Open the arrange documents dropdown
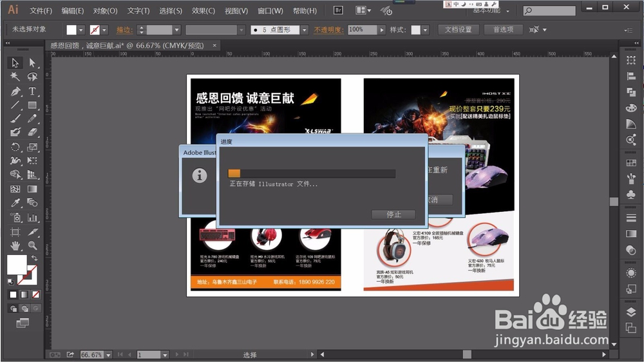 point(363,10)
